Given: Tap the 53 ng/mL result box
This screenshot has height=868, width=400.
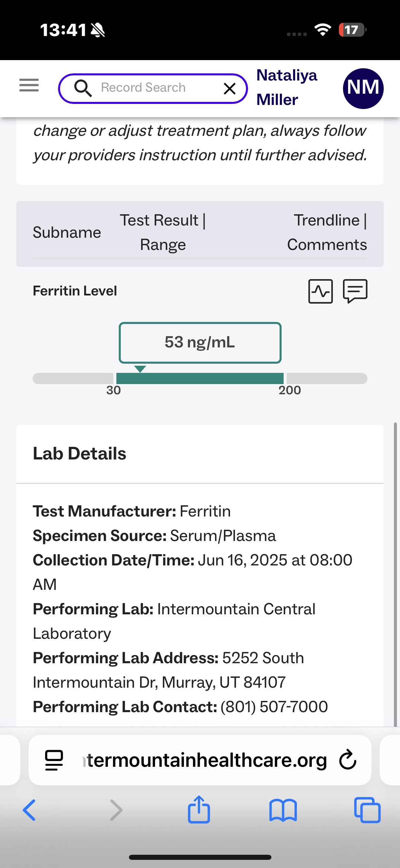Looking at the screenshot, I should pyautogui.click(x=200, y=342).
